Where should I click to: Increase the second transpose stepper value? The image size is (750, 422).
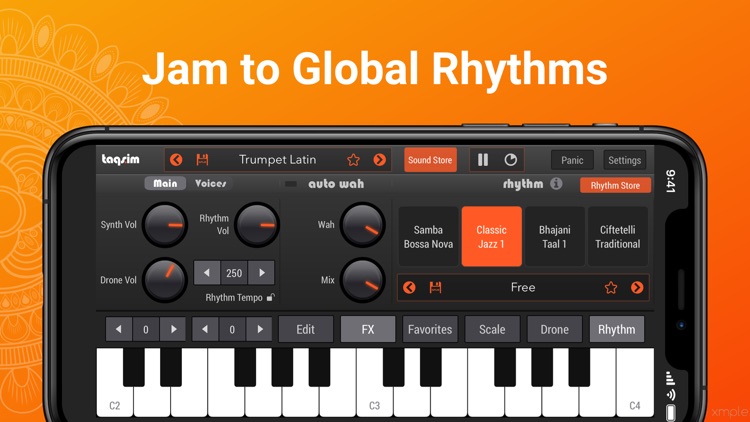pos(260,329)
